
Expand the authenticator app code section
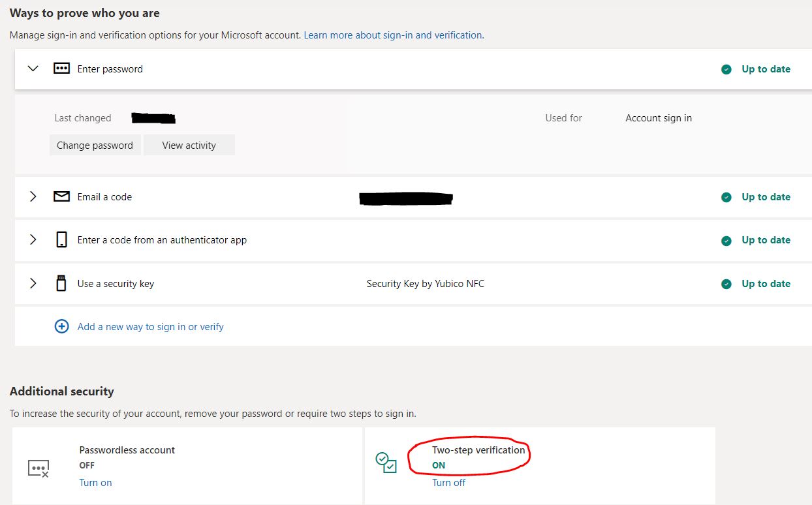tap(33, 240)
